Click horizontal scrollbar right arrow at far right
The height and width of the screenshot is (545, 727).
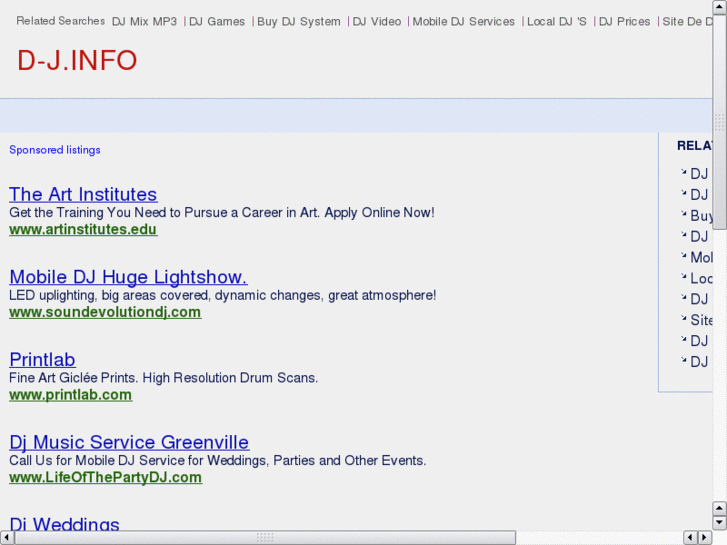(x=705, y=538)
